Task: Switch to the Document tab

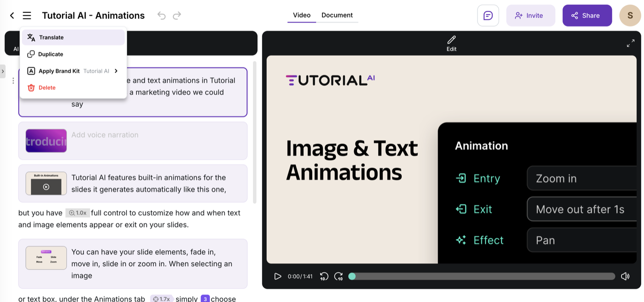Action: (x=337, y=15)
